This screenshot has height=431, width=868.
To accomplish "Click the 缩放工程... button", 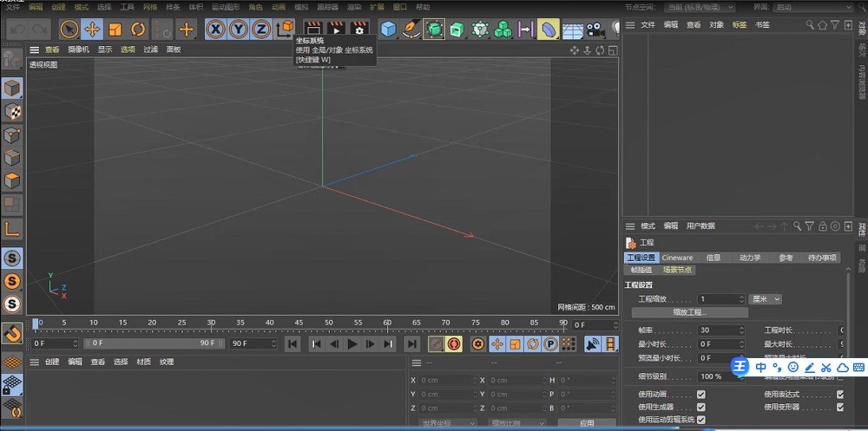I will tap(689, 312).
